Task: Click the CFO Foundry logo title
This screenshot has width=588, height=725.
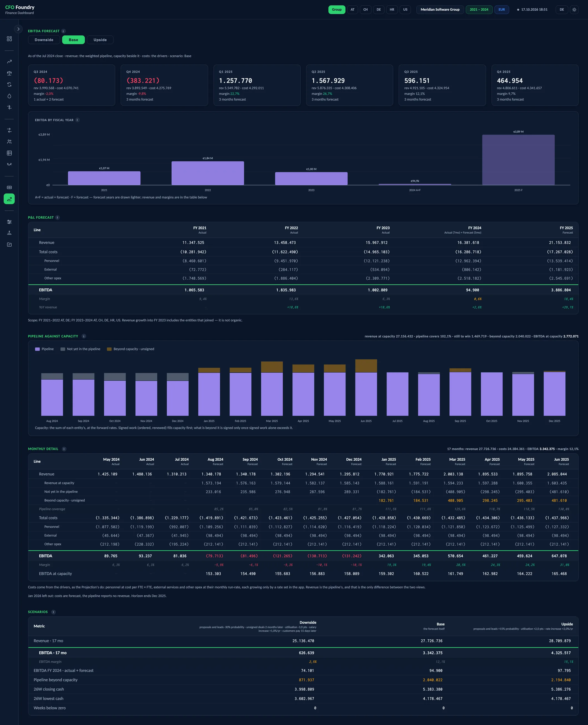Action: [20, 7]
